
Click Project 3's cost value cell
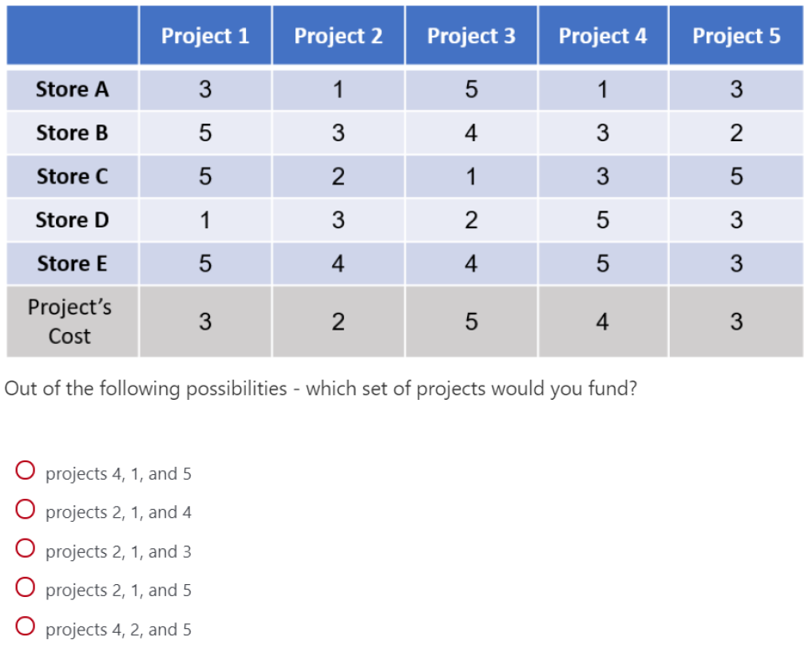(x=471, y=322)
